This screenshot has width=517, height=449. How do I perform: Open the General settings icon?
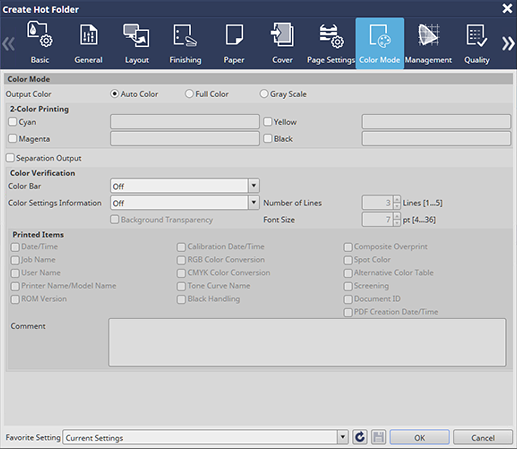point(88,35)
